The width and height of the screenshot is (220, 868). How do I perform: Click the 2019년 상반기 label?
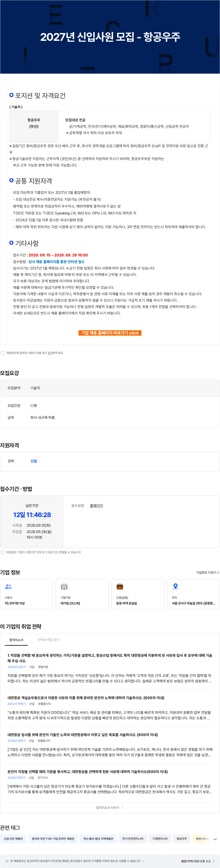tap(16, 741)
